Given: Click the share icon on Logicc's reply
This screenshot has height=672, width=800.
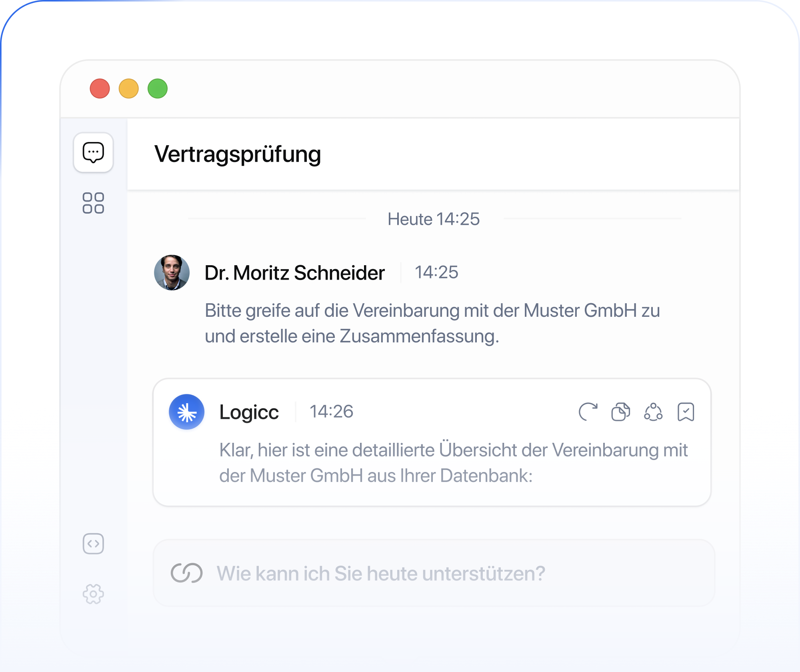Looking at the screenshot, I should pyautogui.click(x=653, y=412).
